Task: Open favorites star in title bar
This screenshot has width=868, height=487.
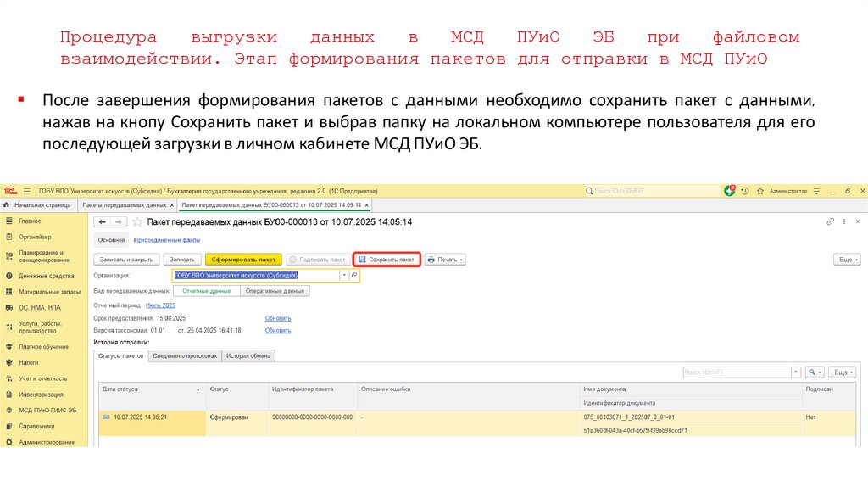Action: (x=760, y=191)
